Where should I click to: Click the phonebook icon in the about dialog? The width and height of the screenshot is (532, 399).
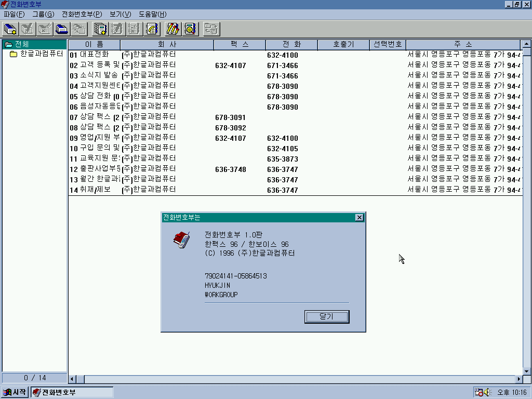pyautogui.click(x=181, y=240)
